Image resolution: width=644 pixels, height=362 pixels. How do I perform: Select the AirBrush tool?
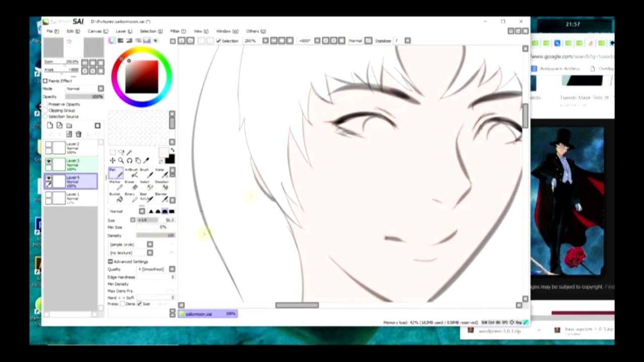coord(130,172)
